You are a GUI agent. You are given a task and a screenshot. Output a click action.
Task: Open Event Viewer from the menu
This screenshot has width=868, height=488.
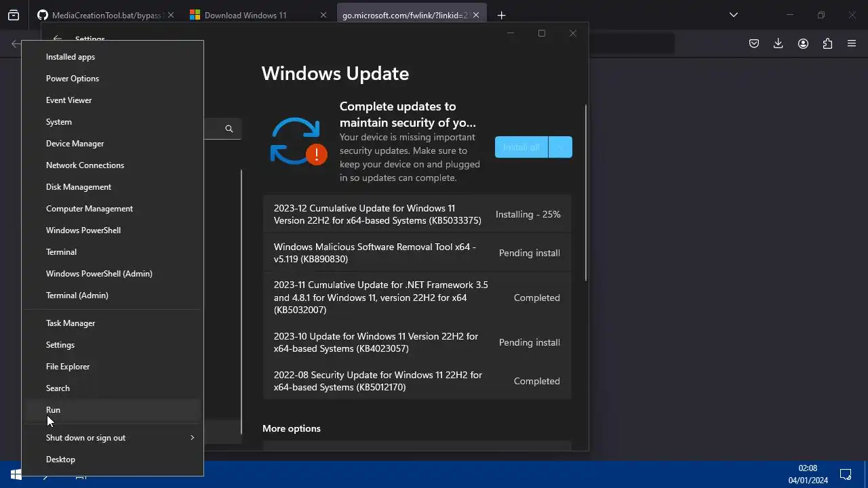tap(113, 100)
